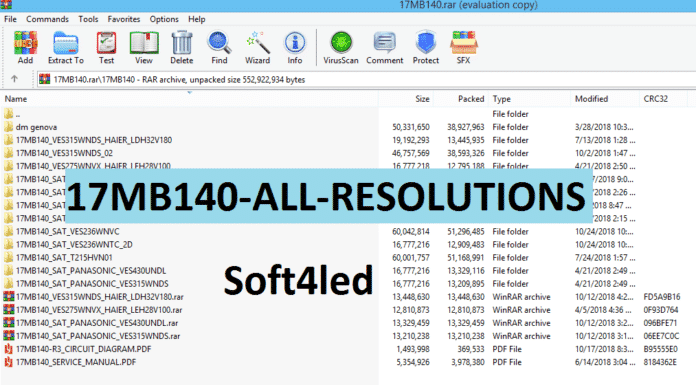Select 17MB140_SAT_PANASONIC_VES430UNDL.rar file name
The height and width of the screenshot is (385, 696).
coord(97,323)
